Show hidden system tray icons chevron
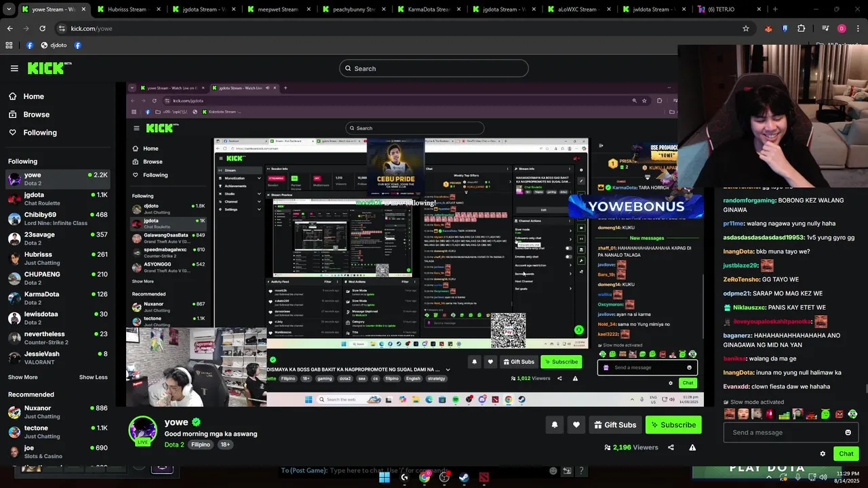Viewport: 868px width, 488px height. coord(769,477)
